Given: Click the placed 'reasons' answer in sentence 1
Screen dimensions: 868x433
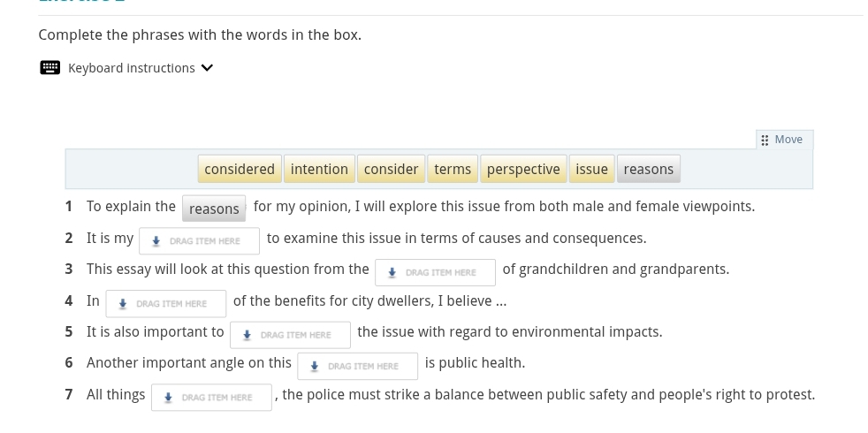Looking at the screenshot, I should [x=214, y=209].
